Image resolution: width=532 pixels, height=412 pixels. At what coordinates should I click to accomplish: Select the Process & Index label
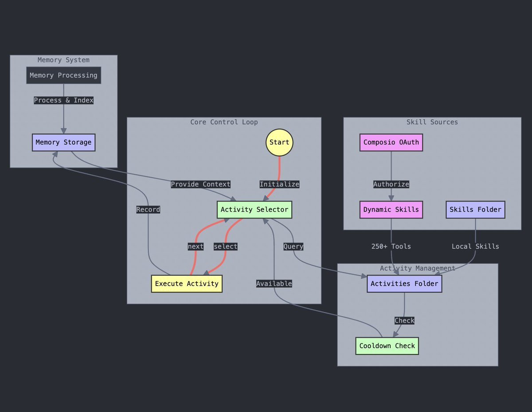pyautogui.click(x=63, y=100)
